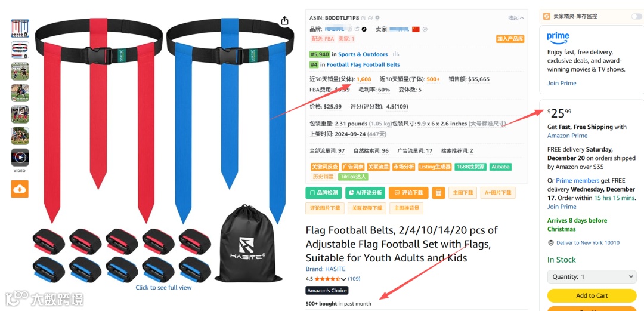The image size is (644, 311).
Task: Click the Add to Cart button
Action: tap(592, 295)
